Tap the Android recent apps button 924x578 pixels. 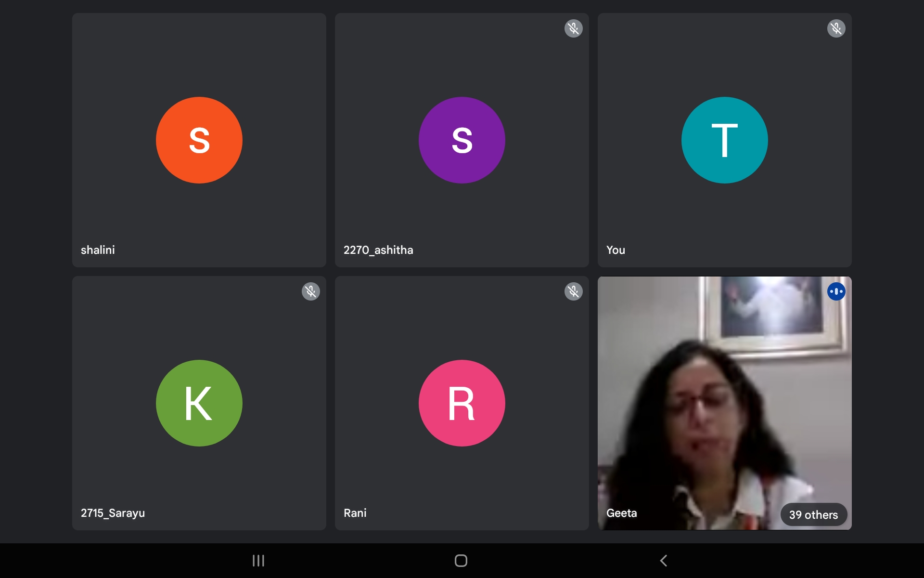point(258,561)
